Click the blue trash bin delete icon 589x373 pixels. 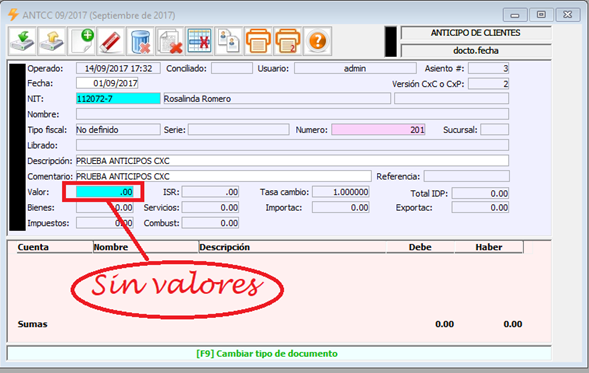click(140, 41)
